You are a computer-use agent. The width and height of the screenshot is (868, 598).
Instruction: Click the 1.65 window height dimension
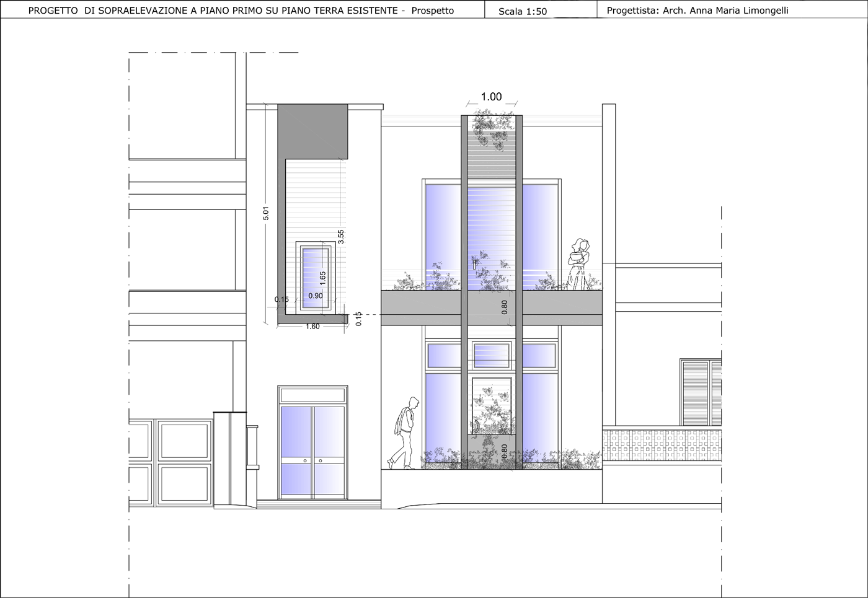click(x=322, y=278)
